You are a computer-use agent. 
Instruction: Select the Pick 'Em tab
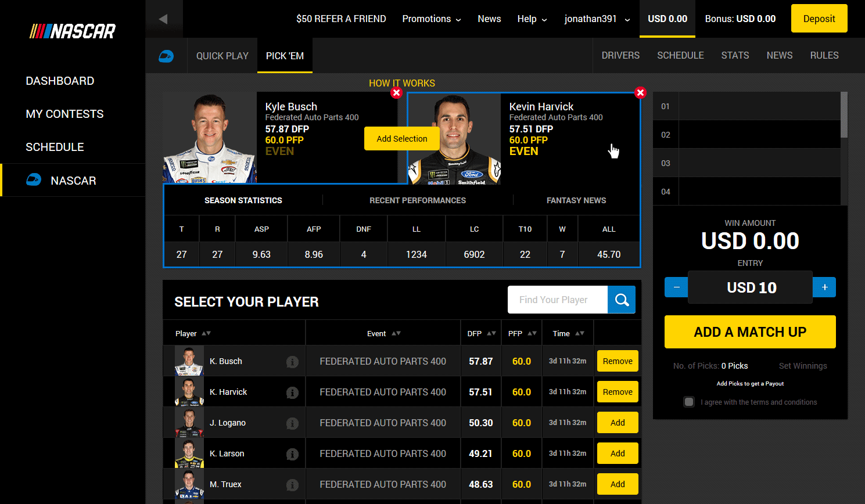[x=285, y=56]
